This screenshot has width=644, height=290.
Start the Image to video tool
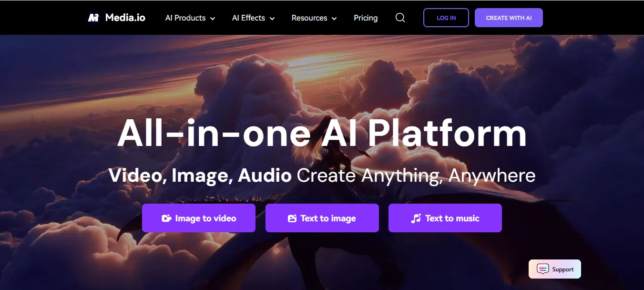[x=199, y=218]
